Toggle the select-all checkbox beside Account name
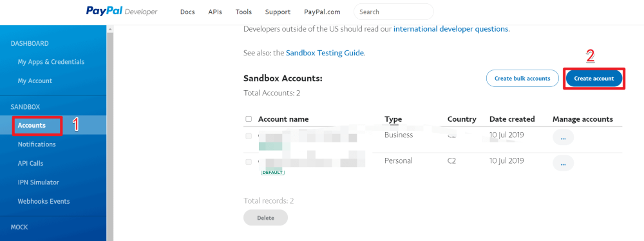 pos(249,119)
